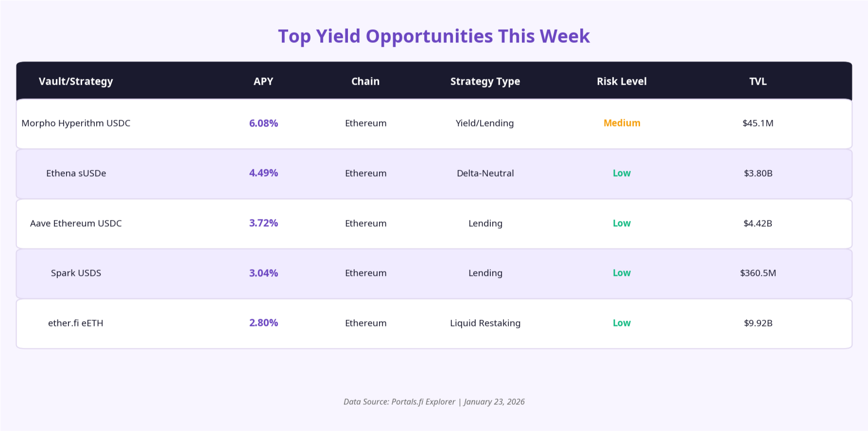Click the TVL column header
Viewport: 868px width, 431px height.
(x=758, y=81)
